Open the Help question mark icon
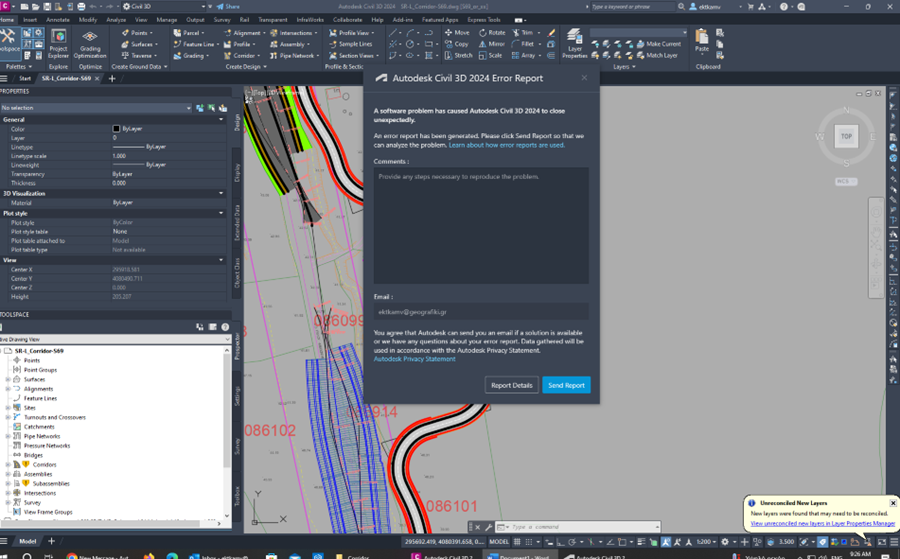 pyautogui.click(x=783, y=6)
